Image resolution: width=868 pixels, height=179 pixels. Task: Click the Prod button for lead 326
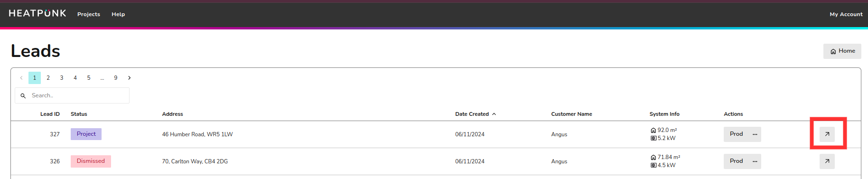(736, 161)
